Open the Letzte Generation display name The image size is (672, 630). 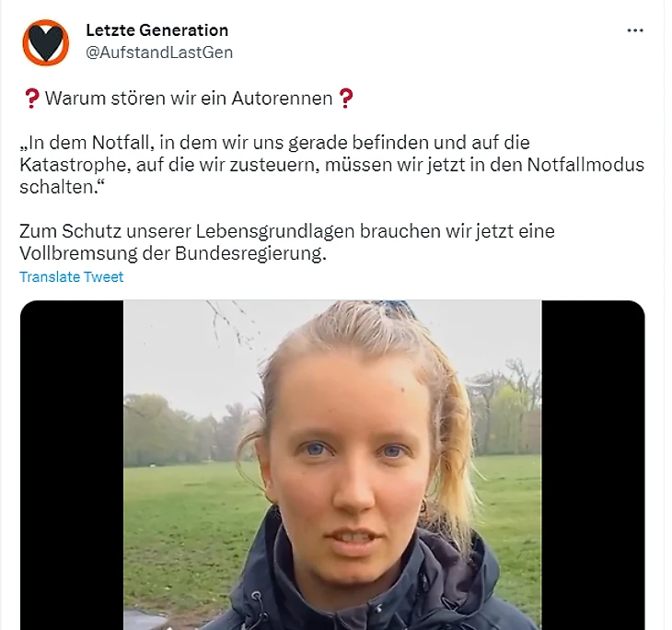156,30
